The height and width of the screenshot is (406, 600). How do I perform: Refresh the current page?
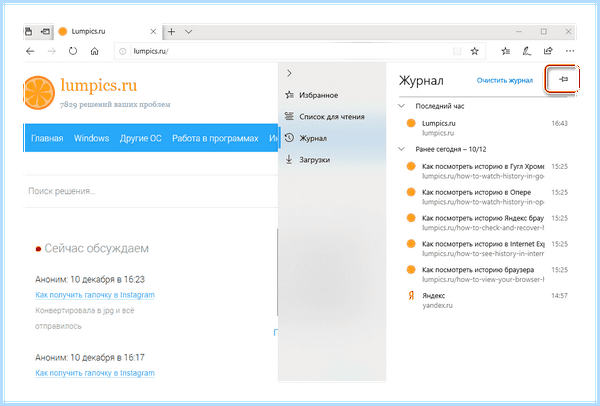(x=73, y=51)
